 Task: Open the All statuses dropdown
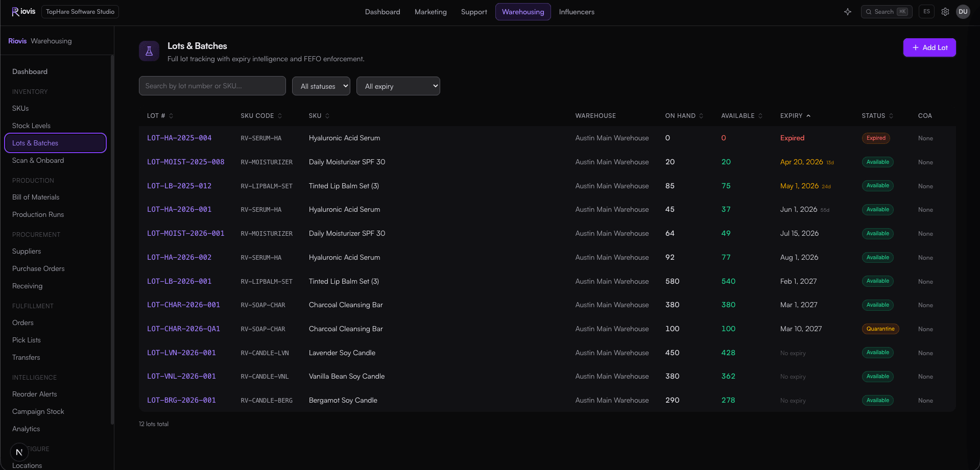[x=321, y=86]
